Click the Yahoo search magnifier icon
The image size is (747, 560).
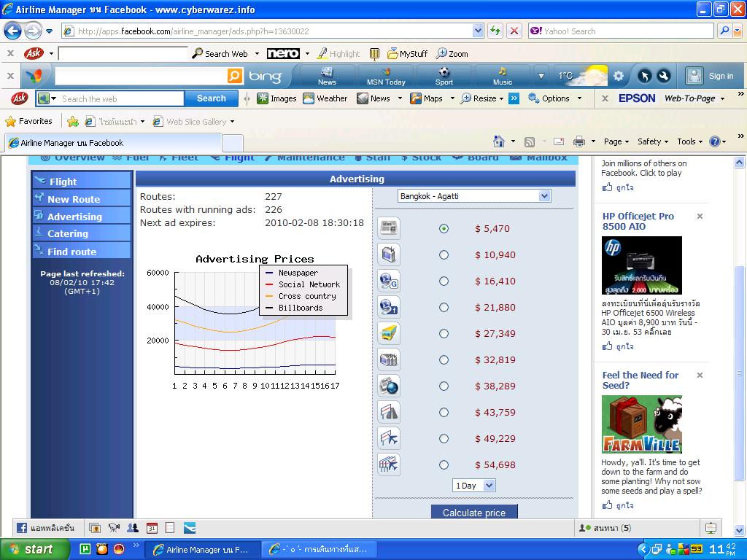pyautogui.click(x=724, y=31)
